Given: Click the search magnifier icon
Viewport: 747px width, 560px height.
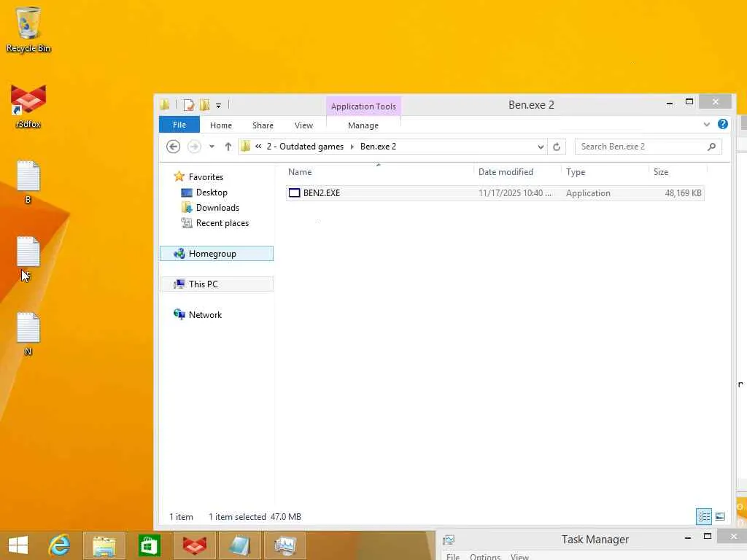Looking at the screenshot, I should (x=711, y=147).
